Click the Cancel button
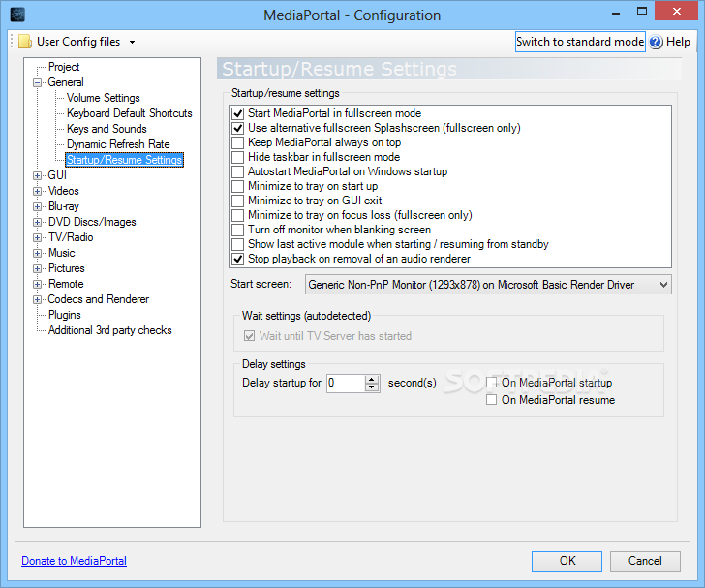The image size is (705, 588). pyautogui.click(x=645, y=561)
